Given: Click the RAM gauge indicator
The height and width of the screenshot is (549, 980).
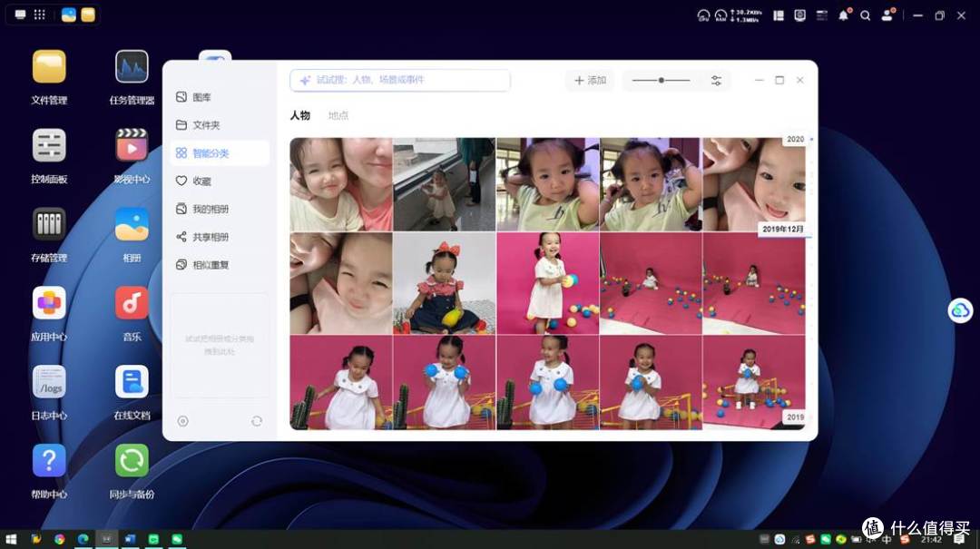Looking at the screenshot, I should pos(720,15).
